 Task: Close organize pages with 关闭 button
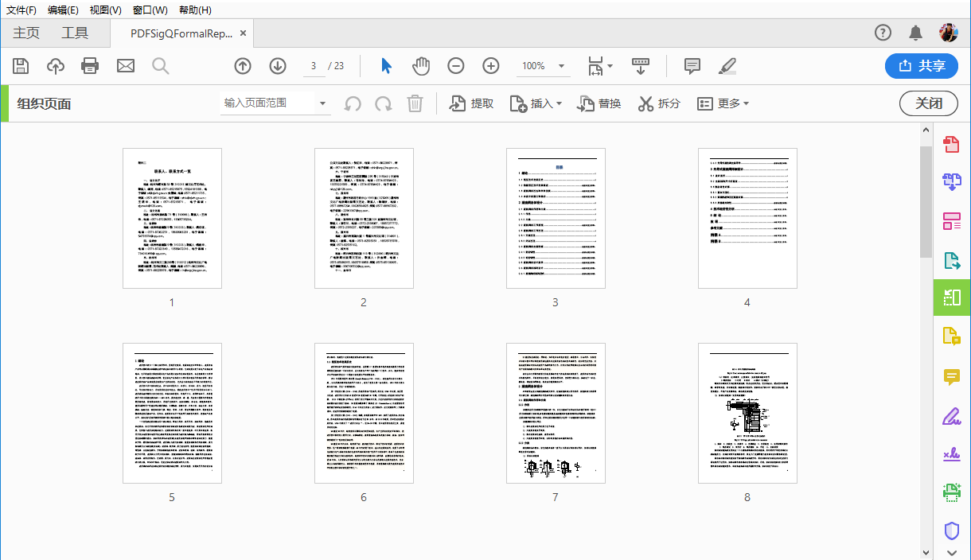929,103
